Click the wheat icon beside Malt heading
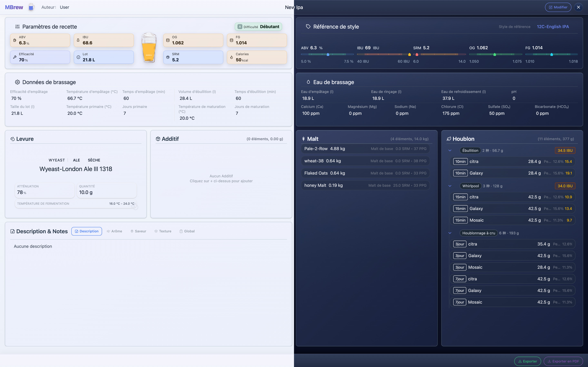The width and height of the screenshot is (588, 367). [303, 139]
